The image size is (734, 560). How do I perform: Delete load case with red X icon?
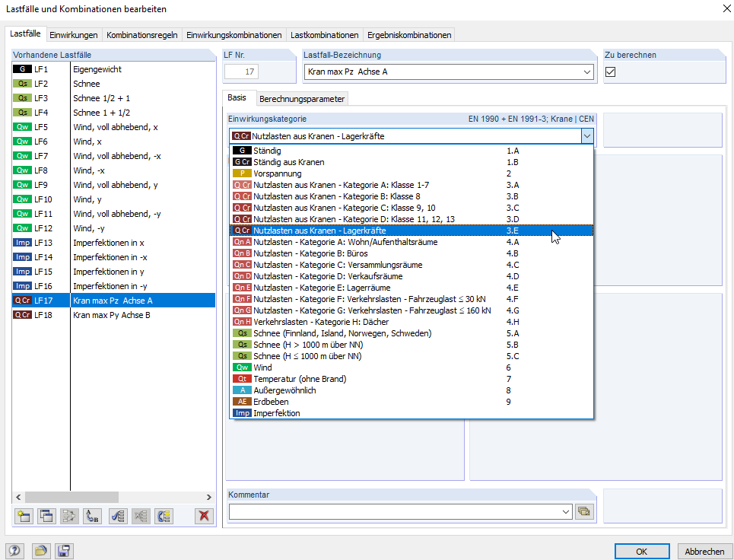tap(204, 516)
